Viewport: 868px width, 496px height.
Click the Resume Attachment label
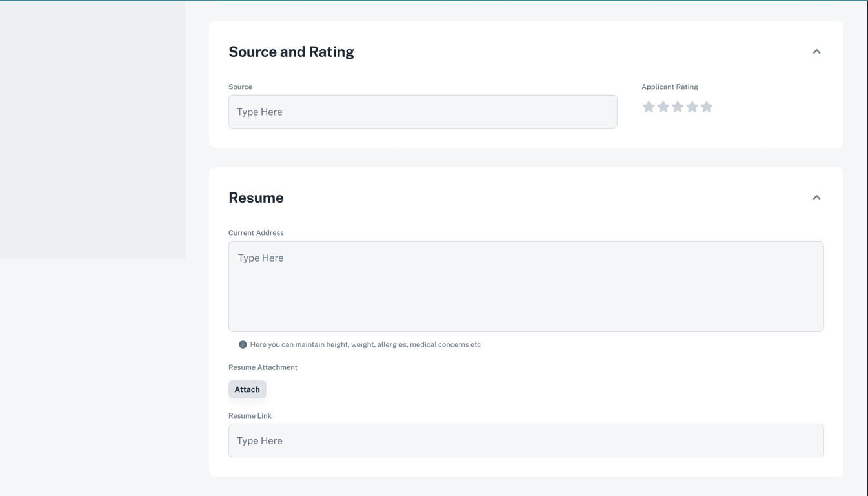pyautogui.click(x=263, y=367)
